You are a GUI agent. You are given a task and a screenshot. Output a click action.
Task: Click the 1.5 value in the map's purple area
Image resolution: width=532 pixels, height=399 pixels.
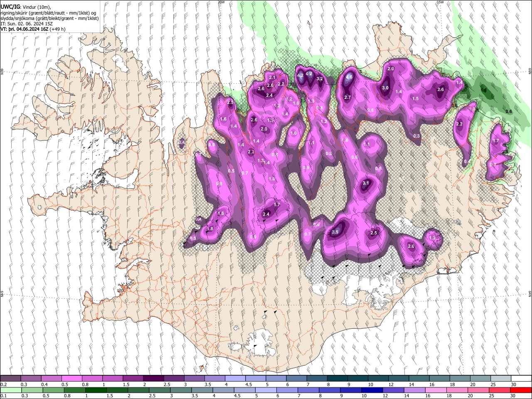point(415,99)
